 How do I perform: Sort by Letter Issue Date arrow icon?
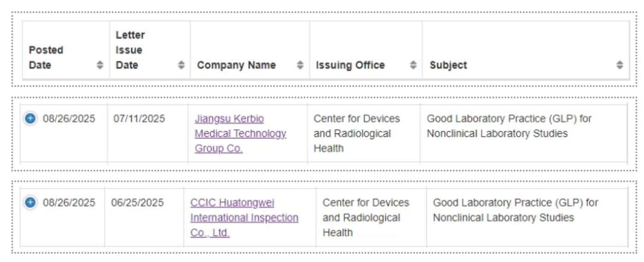coord(181,65)
